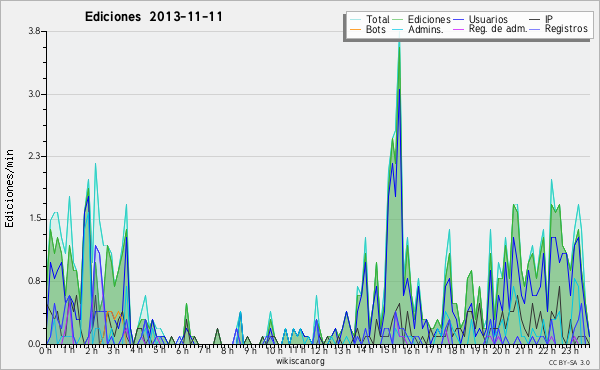This screenshot has height=370, width=600.
Task: Click the '6 h' x-axis label
Action: (x=182, y=351)
